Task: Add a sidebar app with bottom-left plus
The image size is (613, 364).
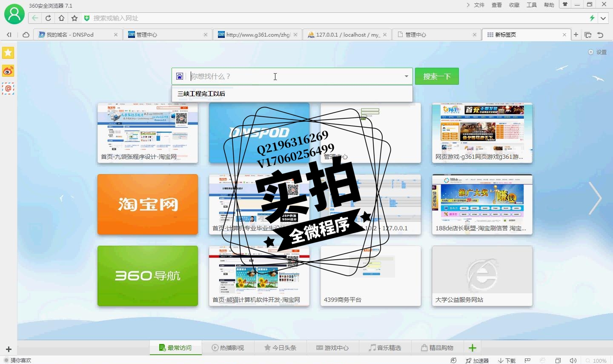Action: point(9,350)
